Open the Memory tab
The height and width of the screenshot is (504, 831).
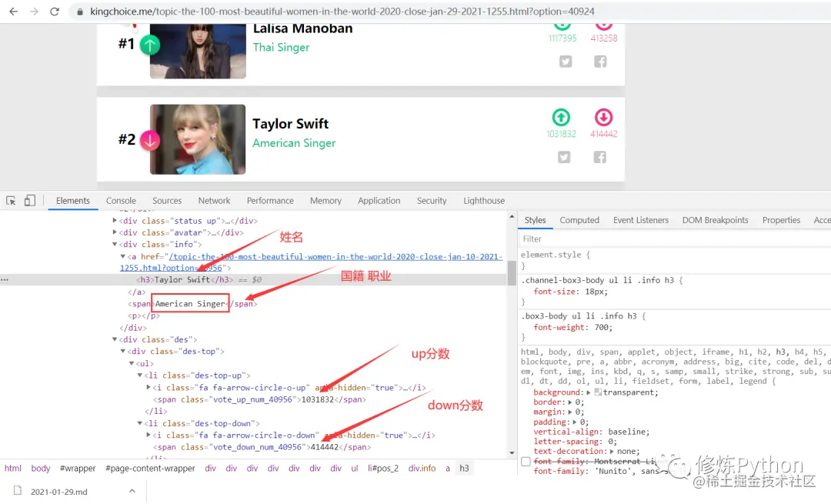325,201
